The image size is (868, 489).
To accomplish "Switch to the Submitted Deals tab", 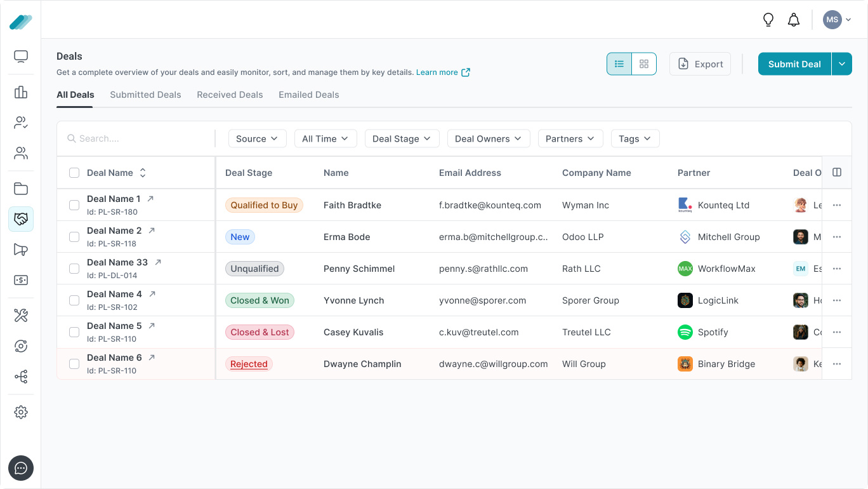I will click(x=145, y=95).
